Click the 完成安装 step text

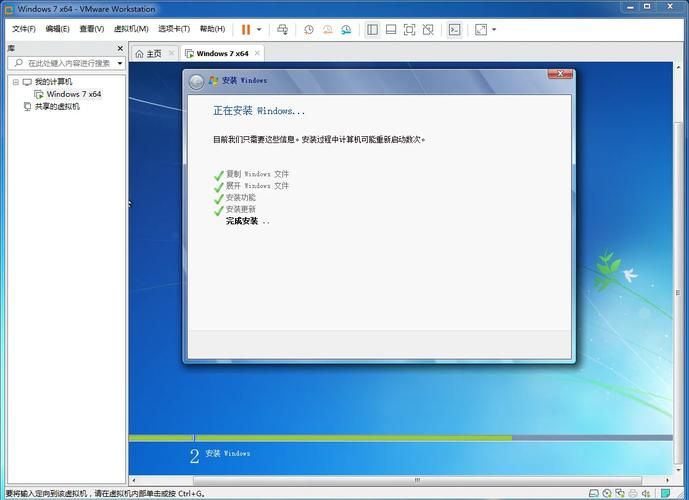[x=242, y=221]
